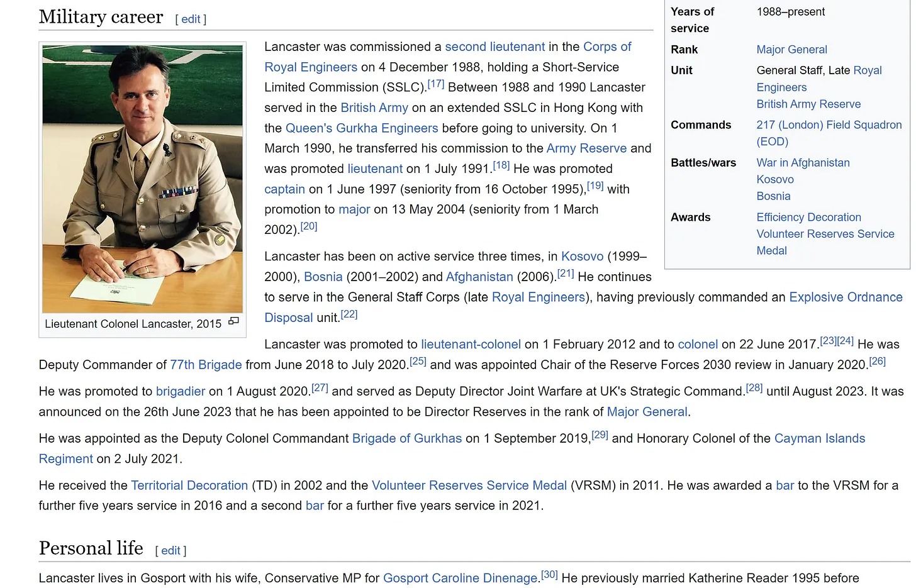Image resolution: width=916 pixels, height=588 pixels.
Task: Select the 'Lieutenant Colonel Lancaster, 2015' caption
Action: pos(133,324)
